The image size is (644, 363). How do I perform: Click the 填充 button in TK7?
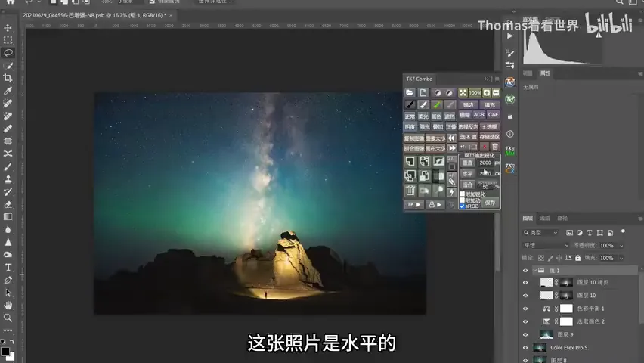tap(490, 105)
